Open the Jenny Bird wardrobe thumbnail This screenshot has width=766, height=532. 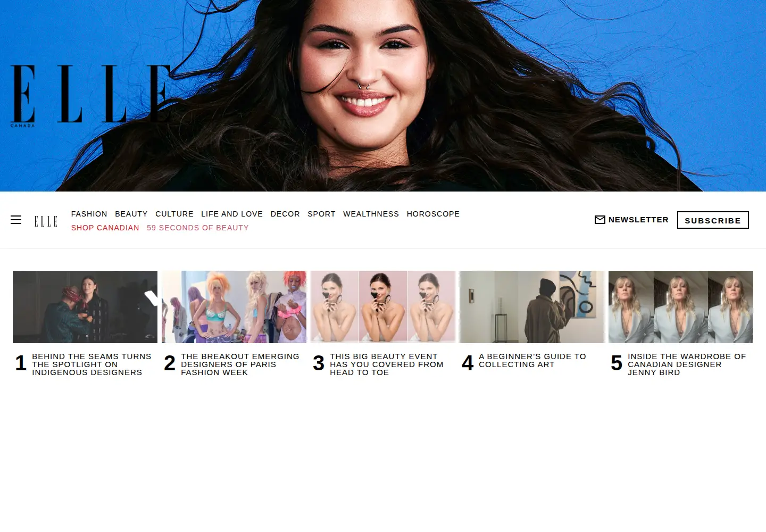[681, 307]
